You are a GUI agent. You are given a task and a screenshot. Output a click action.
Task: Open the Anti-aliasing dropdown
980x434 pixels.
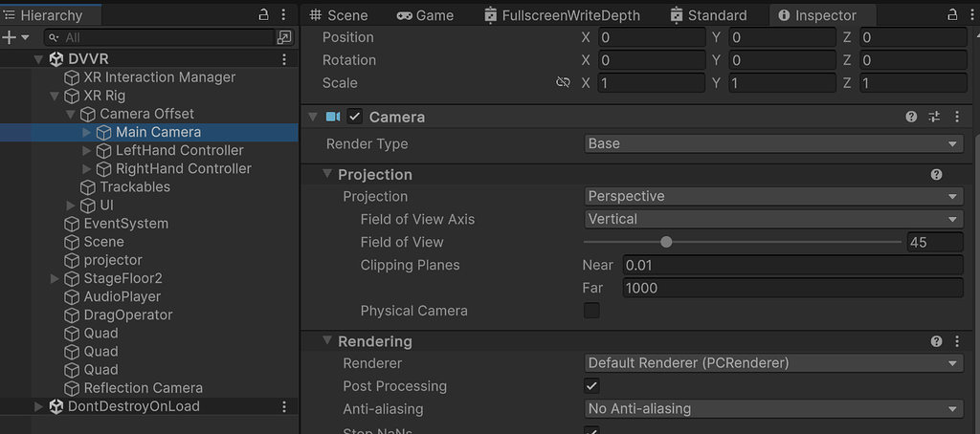click(773, 409)
